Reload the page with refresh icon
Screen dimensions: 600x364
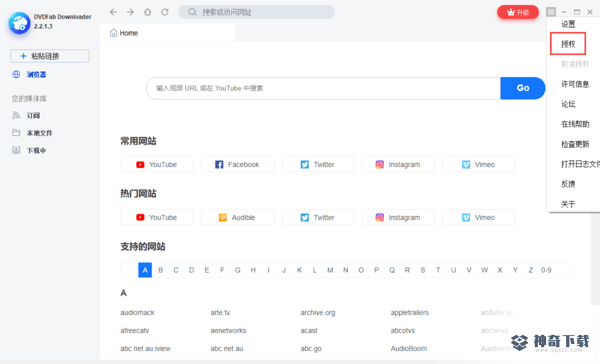165,12
